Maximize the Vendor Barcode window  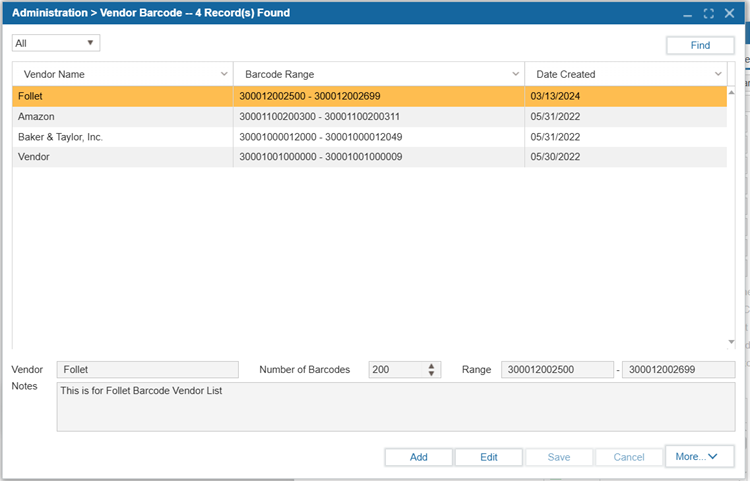point(708,14)
